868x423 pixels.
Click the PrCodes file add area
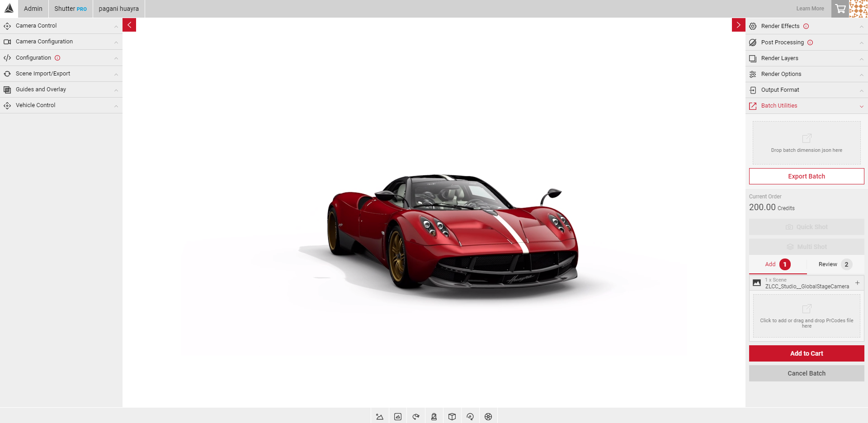(807, 316)
